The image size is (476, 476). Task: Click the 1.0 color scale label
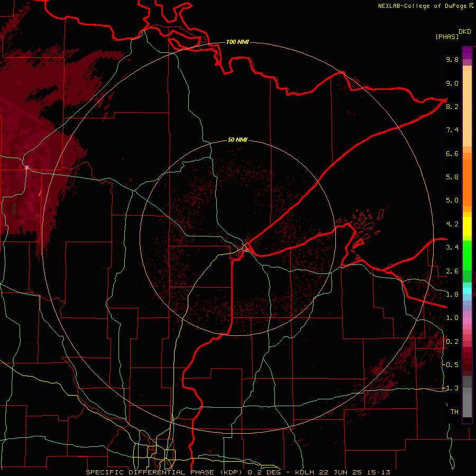(x=452, y=318)
